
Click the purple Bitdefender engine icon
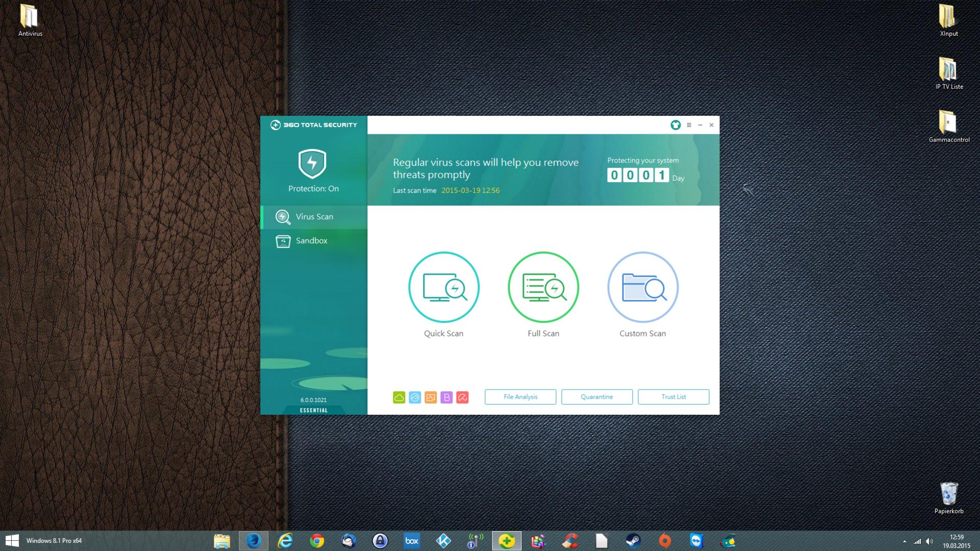click(446, 397)
